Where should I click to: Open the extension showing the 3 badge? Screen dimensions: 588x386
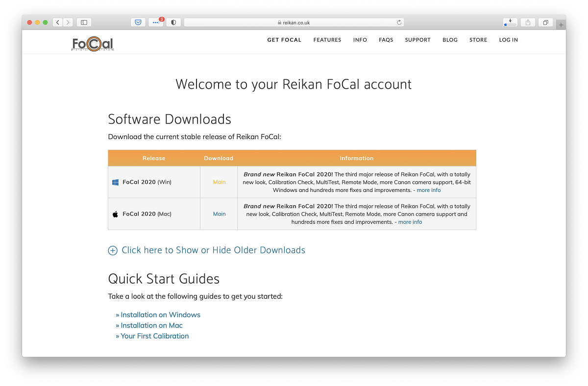coord(156,23)
